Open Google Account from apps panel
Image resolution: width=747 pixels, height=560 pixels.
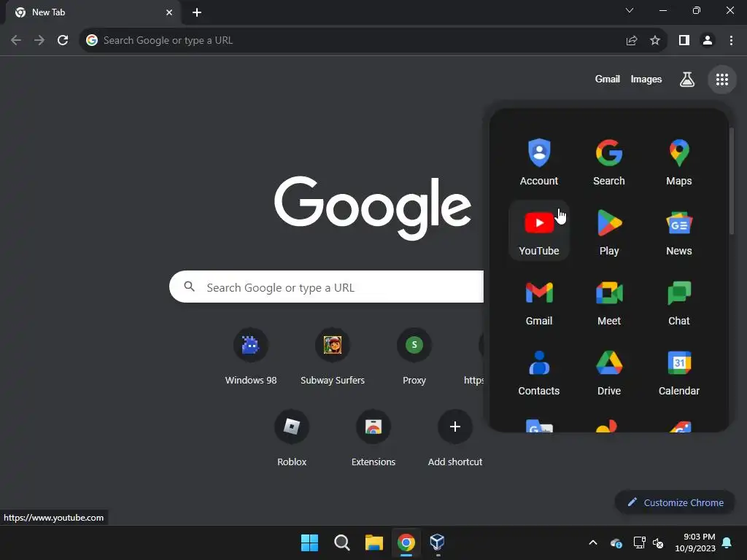539,161
